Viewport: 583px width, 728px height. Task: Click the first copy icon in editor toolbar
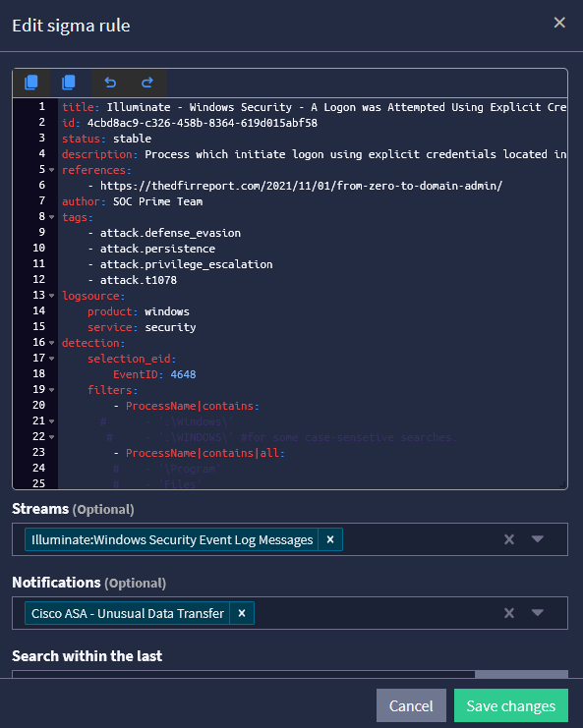pyautogui.click(x=31, y=83)
